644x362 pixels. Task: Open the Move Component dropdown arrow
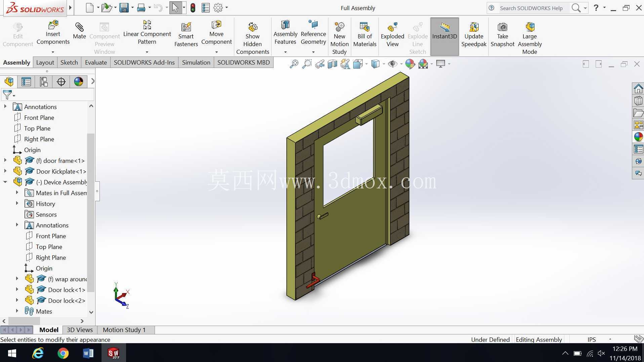[216, 52]
